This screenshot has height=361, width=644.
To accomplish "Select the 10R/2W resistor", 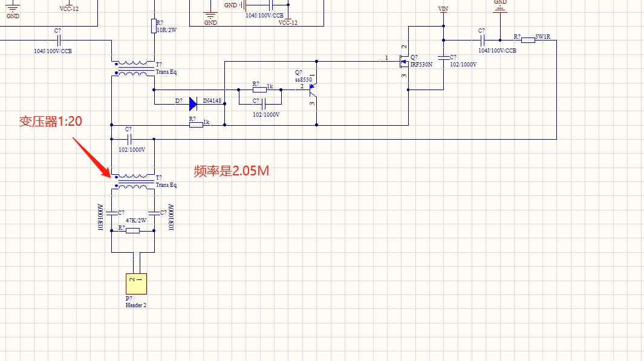I will click(x=154, y=25).
